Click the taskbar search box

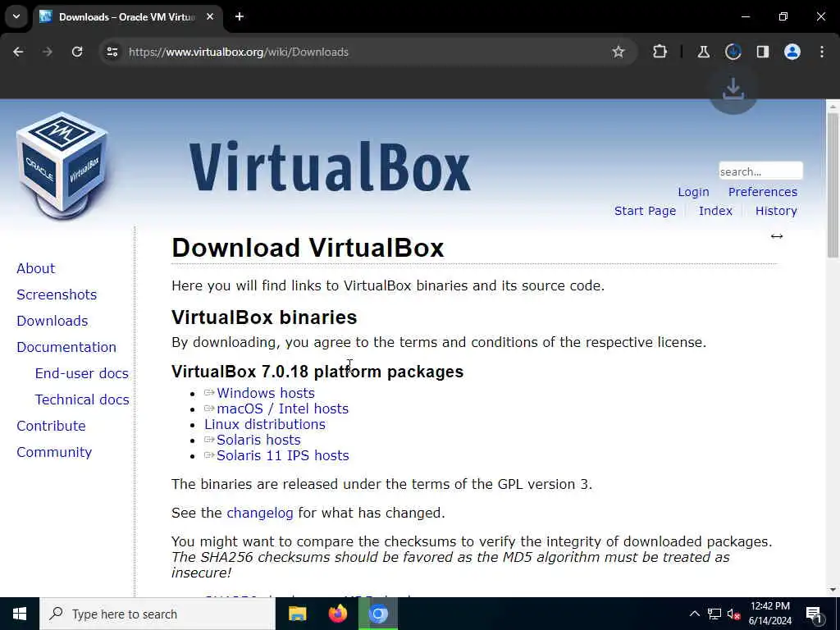[157, 614]
